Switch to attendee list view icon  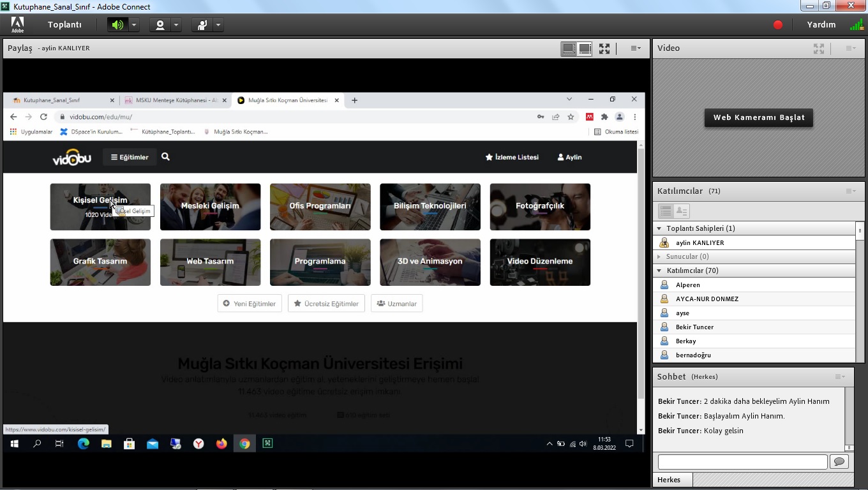[x=666, y=211]
